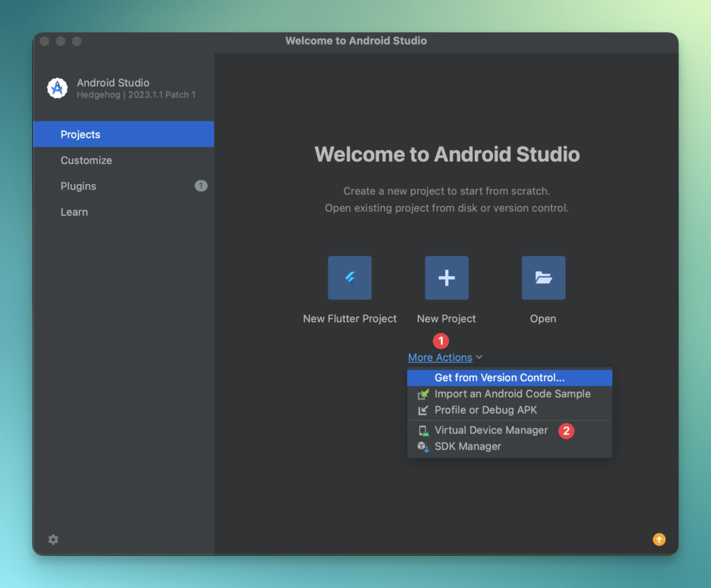Image resolution: width=711 pixels, height=588 pixels.
Task: Select Profile or Debug APK
Action: coord(510,410)
